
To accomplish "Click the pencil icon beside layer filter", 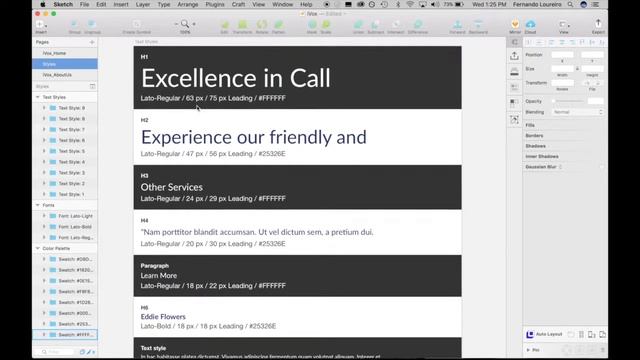I will click(89, 352).
